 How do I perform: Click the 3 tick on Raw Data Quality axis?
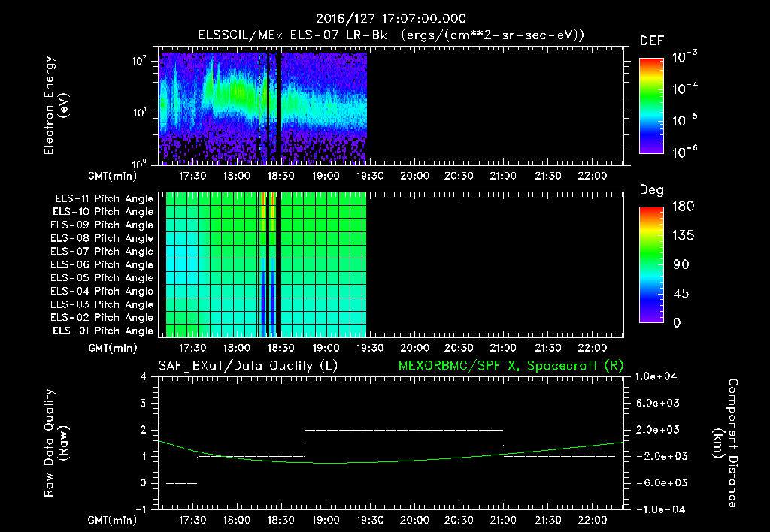(144, 403)
